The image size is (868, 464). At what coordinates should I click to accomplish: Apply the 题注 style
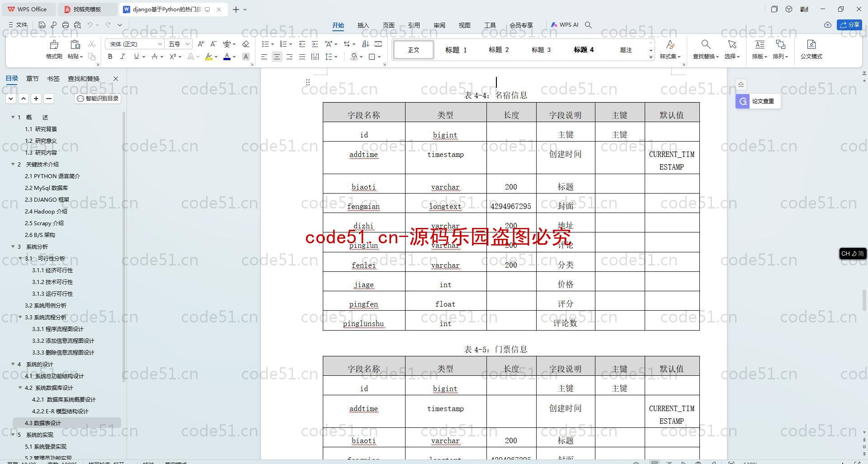[x=626, y=50]
